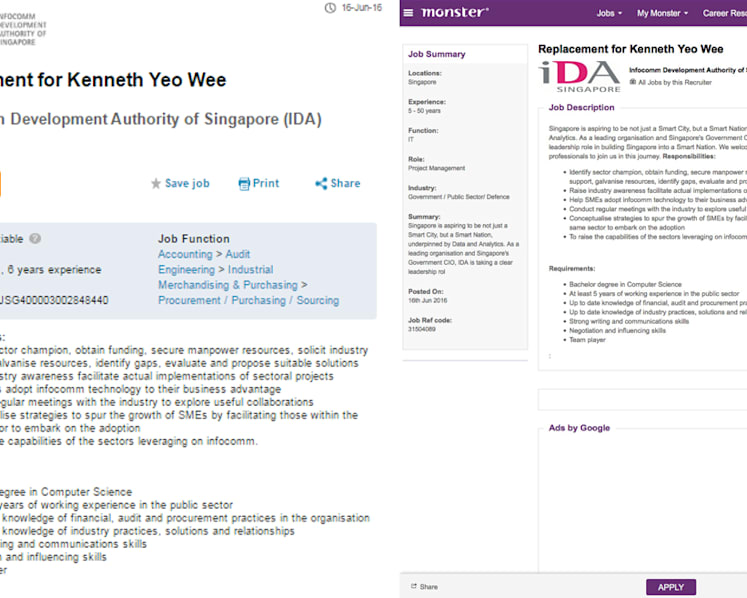The width and height of the screenshot is (747, 598).
Task: Click the Share link in left page
Action: click(345, 183)
